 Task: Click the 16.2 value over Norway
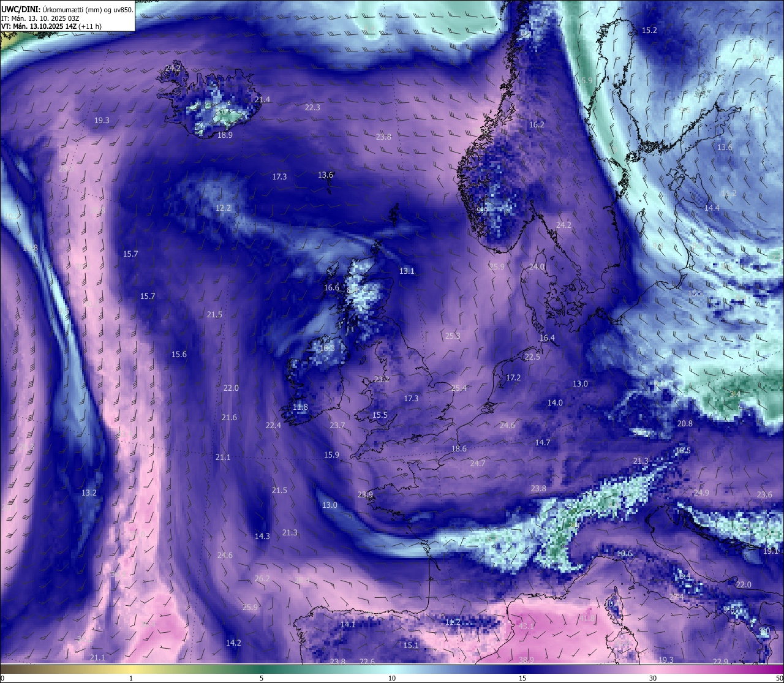click(537, 124)
